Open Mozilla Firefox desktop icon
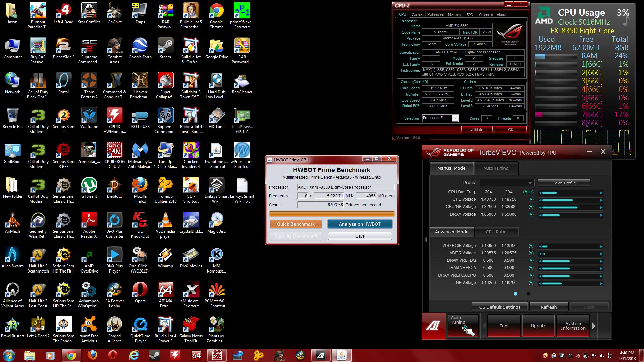The image size is (644, 362). 140,190
